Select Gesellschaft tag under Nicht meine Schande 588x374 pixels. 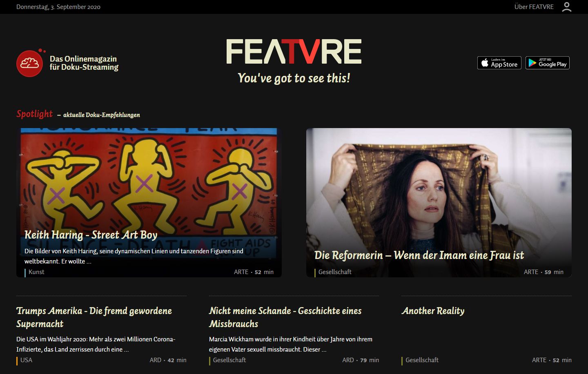coord(229,360)
